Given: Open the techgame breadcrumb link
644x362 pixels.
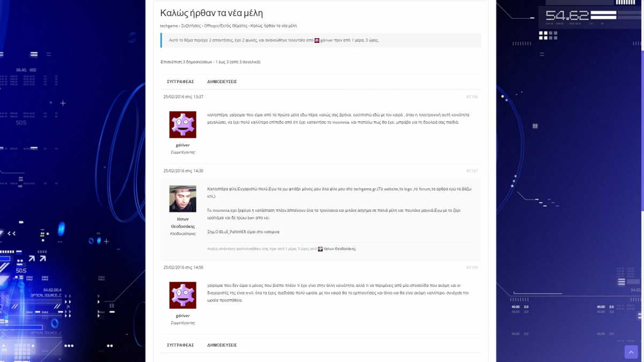Looking at the screenshot, I should [x=169, y=26].
